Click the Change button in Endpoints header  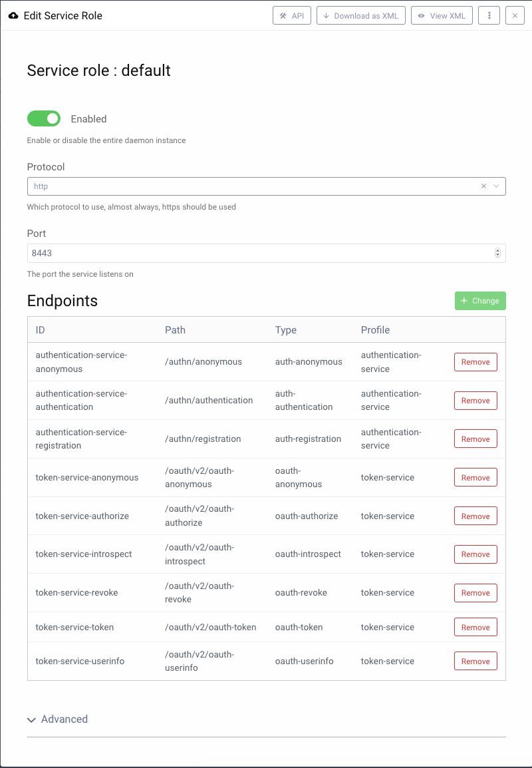pos(480,300)
